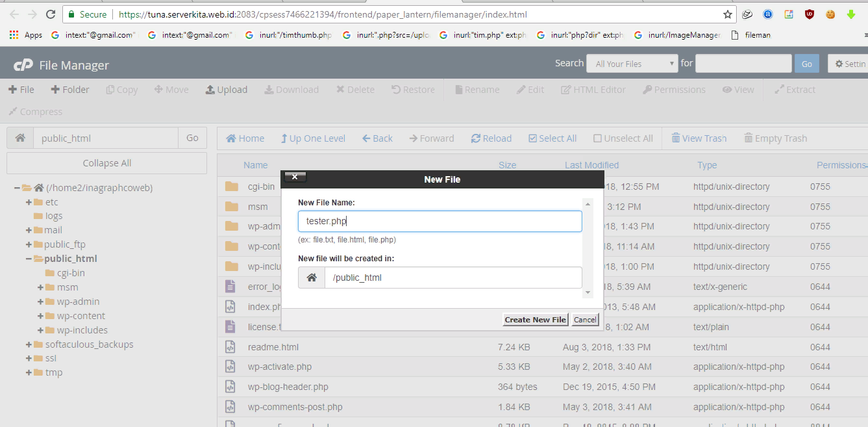Click the Upload toolbar icon

[x=210, y=90]
